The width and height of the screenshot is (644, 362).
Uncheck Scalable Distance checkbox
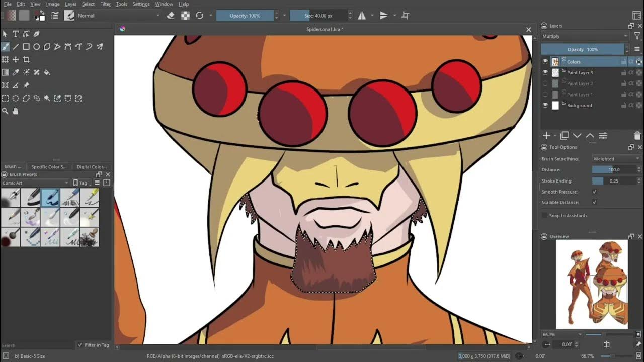[x=594, y=202]
